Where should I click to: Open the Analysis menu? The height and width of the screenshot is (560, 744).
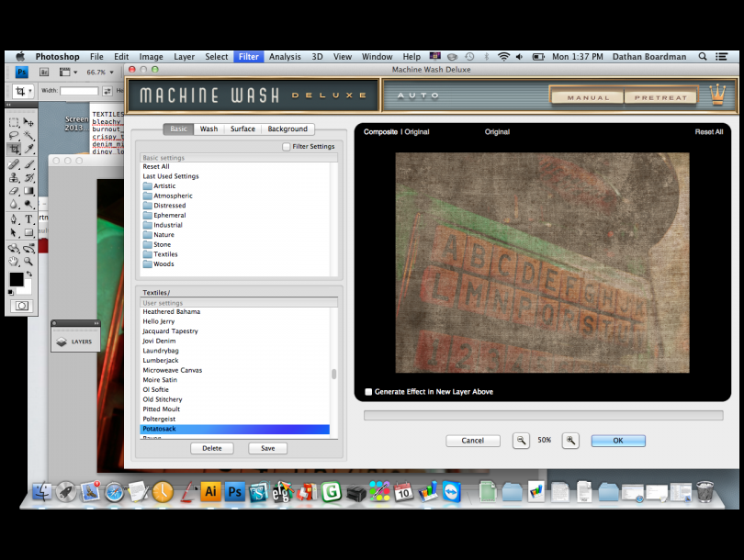(285, 56)
